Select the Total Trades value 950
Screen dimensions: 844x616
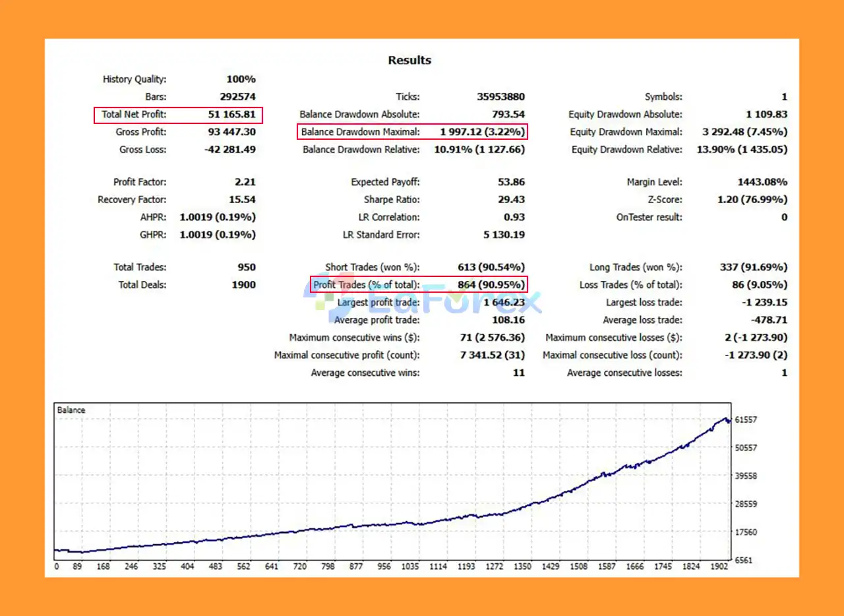click(x=246, y=267)
